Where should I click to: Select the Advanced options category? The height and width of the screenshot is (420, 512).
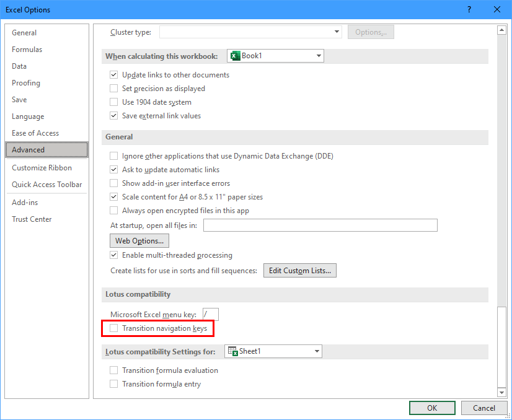click(46, 150)
